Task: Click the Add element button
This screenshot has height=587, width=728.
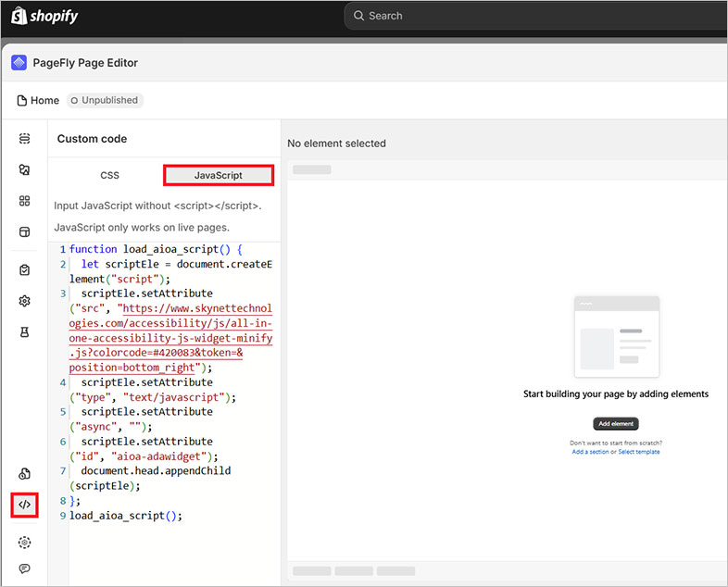Action: click(x=616, y=424)
